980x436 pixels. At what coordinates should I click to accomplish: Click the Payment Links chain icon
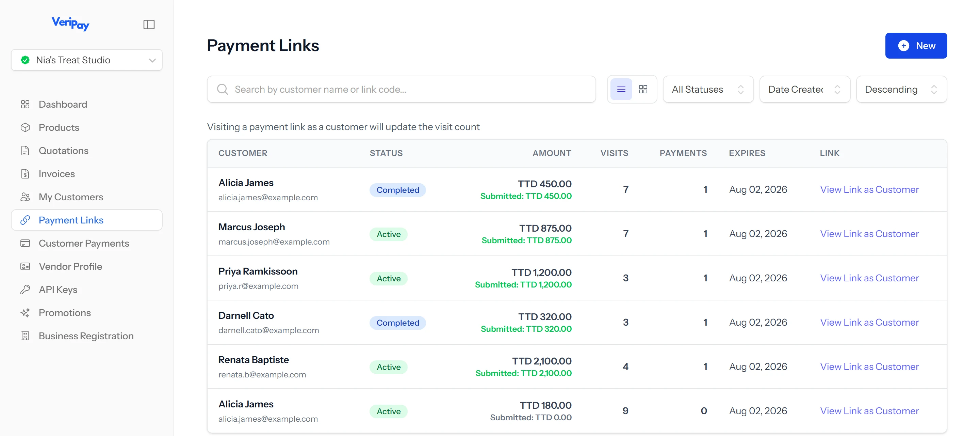click(25, 220)
